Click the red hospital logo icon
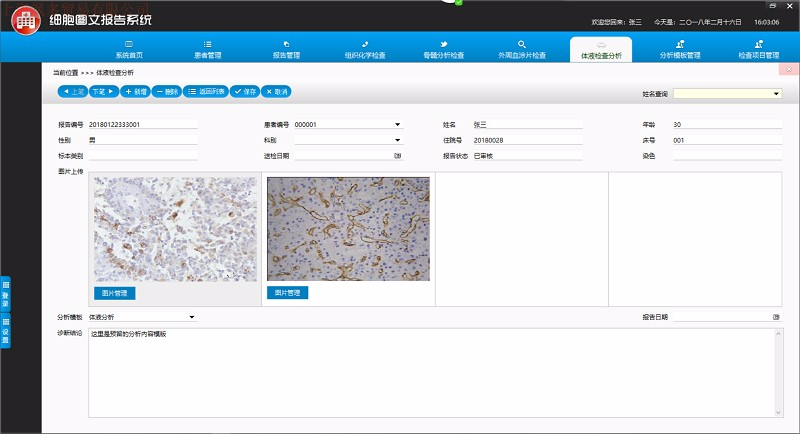800x434 pixels. pyautogui.click(x=26, y=21)
